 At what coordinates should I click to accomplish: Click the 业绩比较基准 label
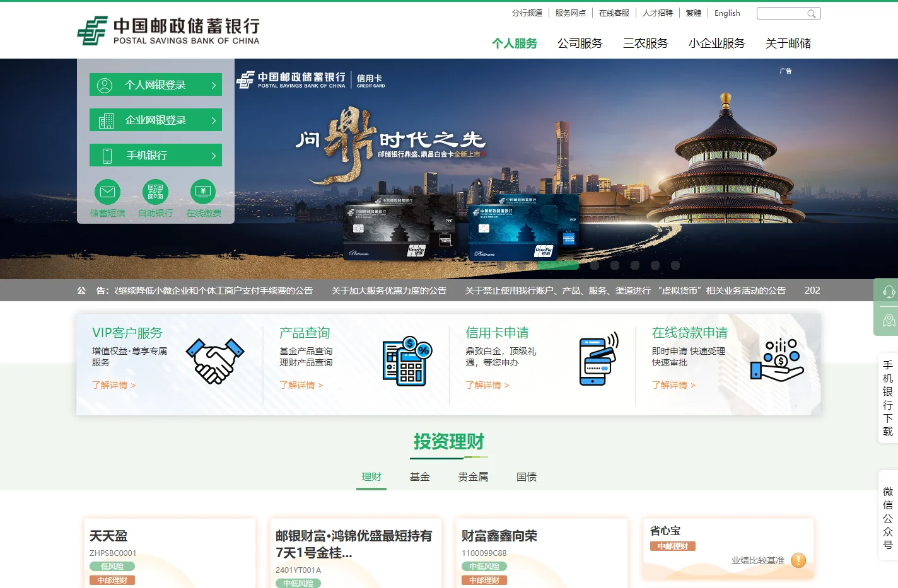[758, 560]
